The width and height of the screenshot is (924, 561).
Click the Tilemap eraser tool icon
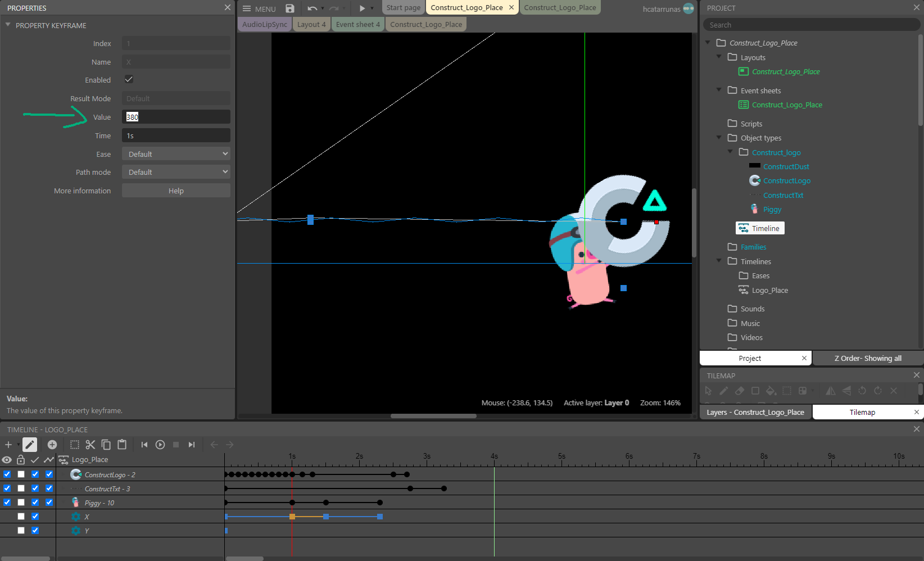(x=740, y=391)
